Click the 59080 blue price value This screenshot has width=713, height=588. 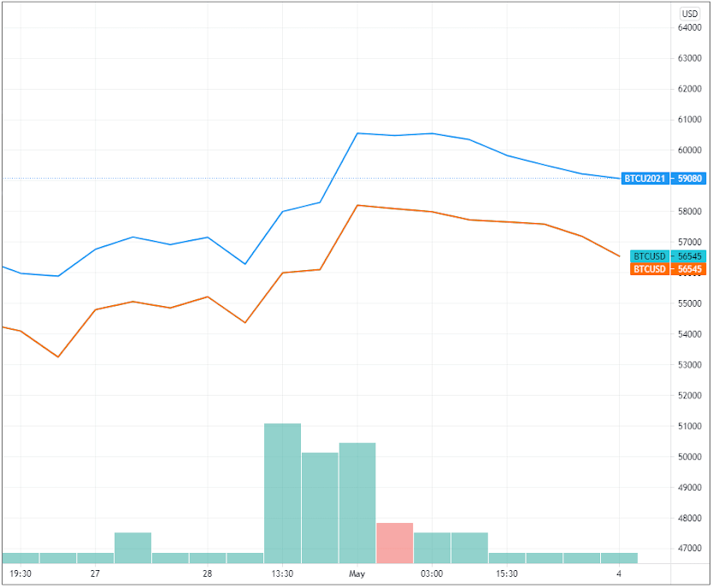[689, 179]
